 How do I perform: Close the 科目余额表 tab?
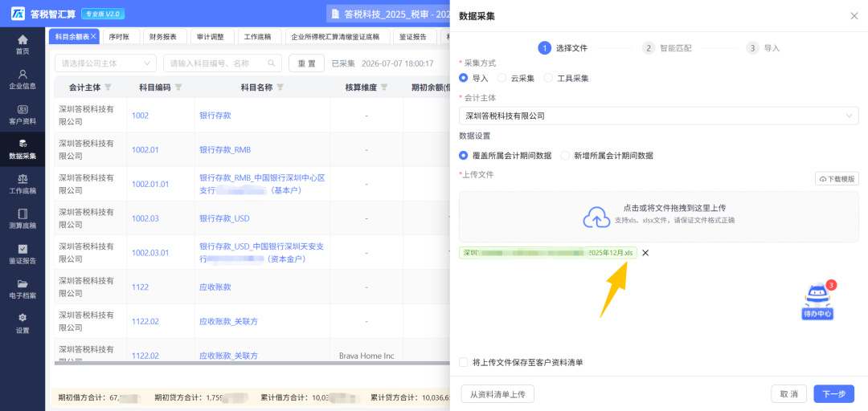click(x=93, y=36)
